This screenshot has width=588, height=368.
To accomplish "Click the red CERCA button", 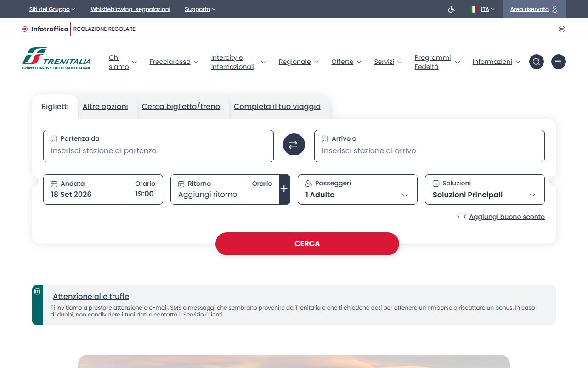I will pos(307,244).
